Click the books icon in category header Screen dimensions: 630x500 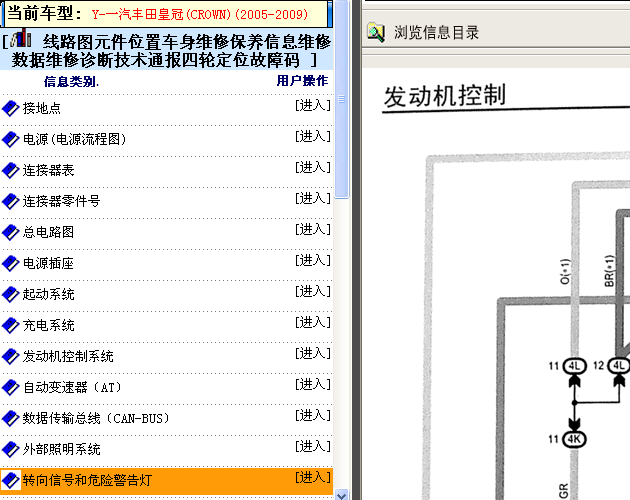coord(21,38)
